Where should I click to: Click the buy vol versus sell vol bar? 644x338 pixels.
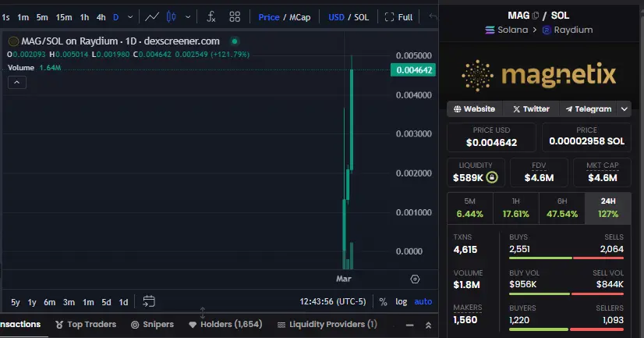(566, 294)
